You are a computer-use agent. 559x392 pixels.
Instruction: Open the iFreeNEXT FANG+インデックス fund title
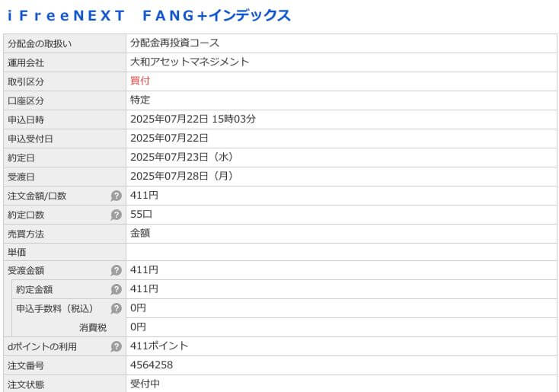click(x=149, y=16)
